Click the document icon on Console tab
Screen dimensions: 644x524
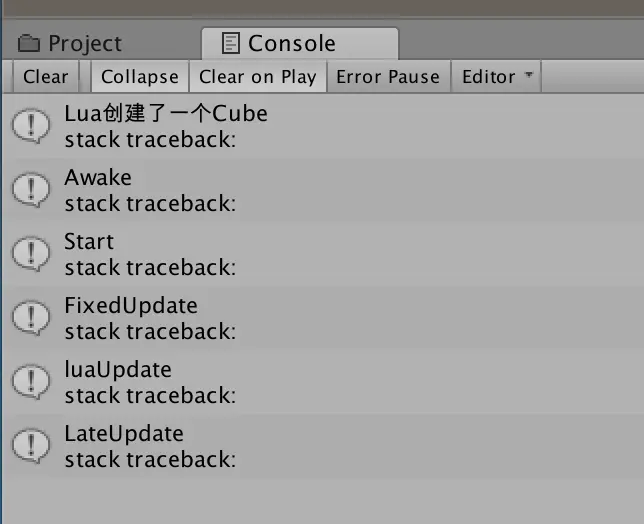230,43
